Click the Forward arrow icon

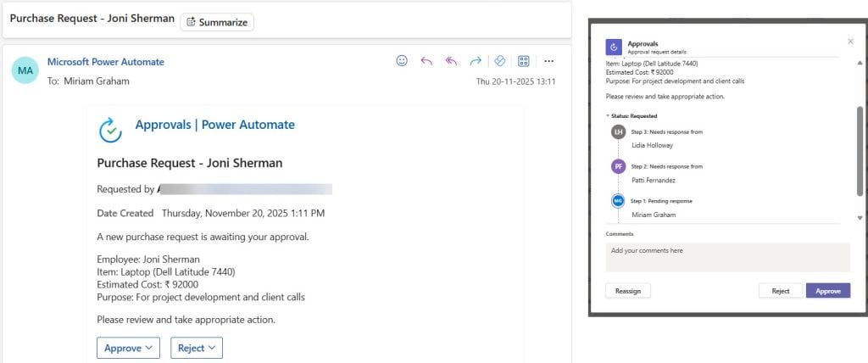pos(476,61)
